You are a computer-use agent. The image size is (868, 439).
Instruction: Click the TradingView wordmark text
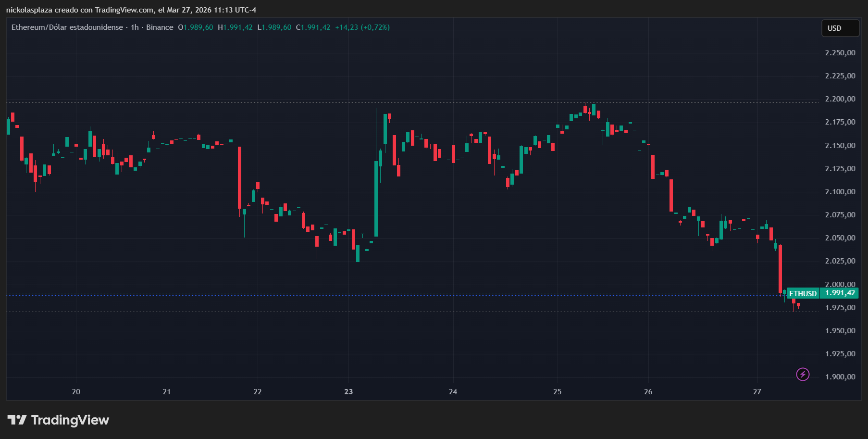[70, 420]
